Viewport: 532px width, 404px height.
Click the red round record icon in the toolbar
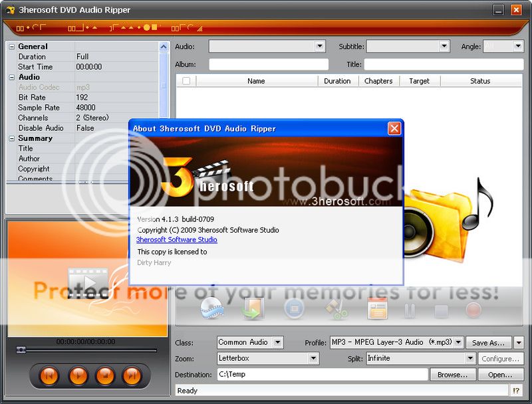click(473, 310)
